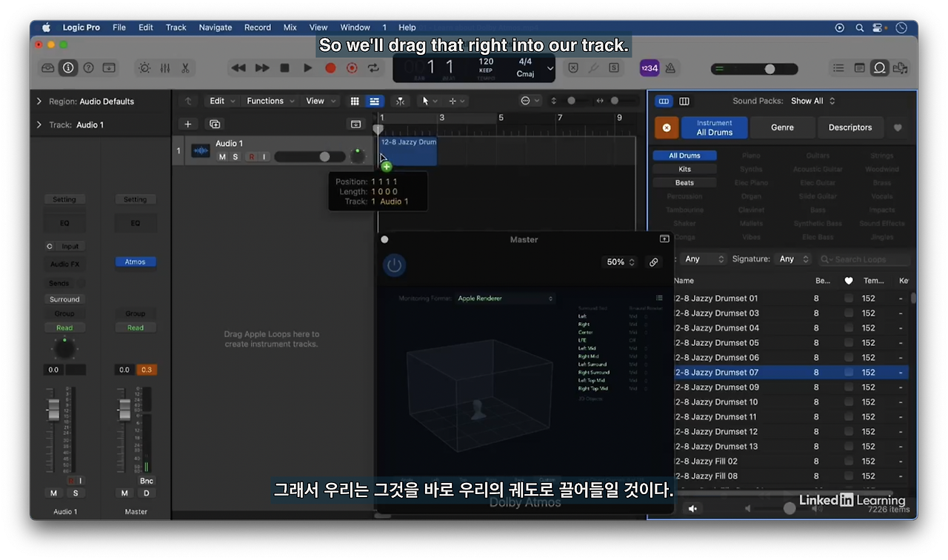Solo Audio 1 track header S button
Image resolution: width=948 pixels, height=560 pixels.
(236, 157)
